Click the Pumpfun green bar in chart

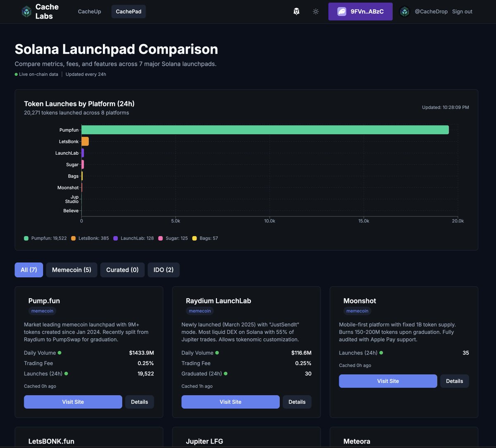click(x=265, y=130)
